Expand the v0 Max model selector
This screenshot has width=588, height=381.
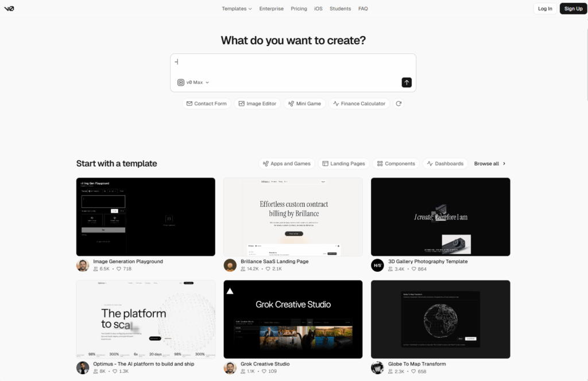click(194, 82)
